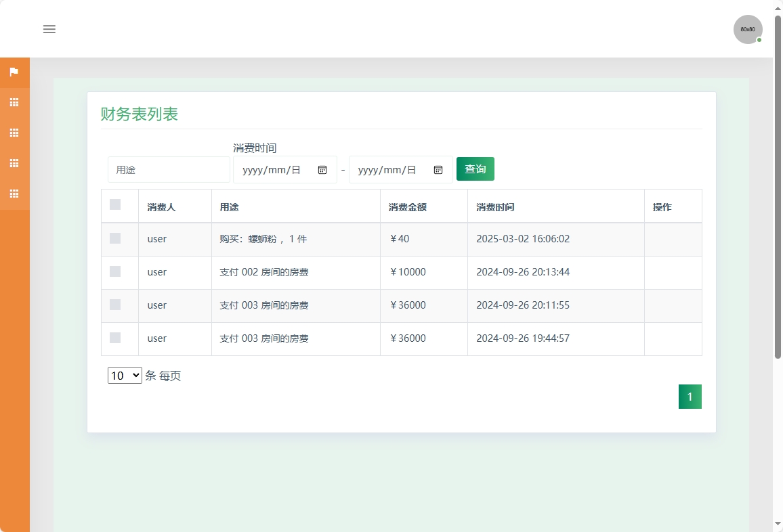The width and height of the screenshot is (783, 532).
Task: Open the first grid module in the sidebar
Action: pyautogui.click(x=14, y=102)
